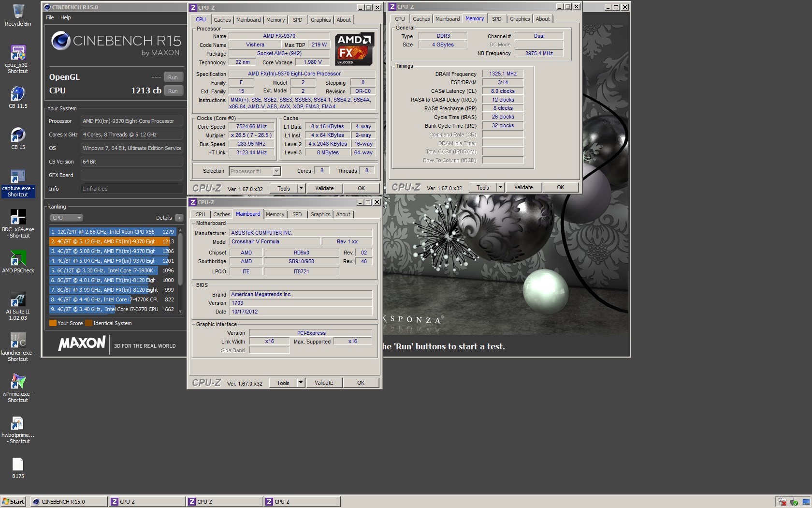Click the Ranking Details arrow icon

[x=179, y=218]
